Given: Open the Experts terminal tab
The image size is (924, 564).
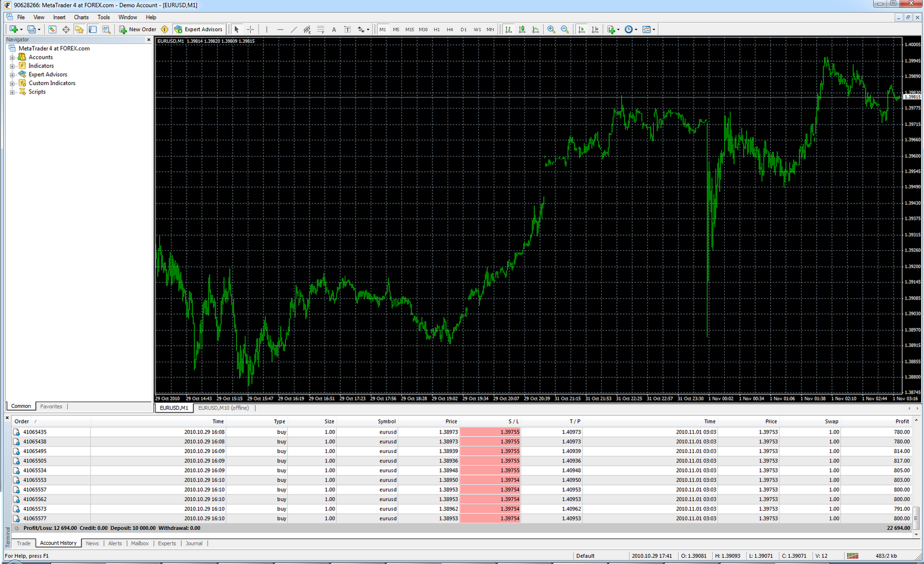Looking at the screenshot, I should (167, 543).
